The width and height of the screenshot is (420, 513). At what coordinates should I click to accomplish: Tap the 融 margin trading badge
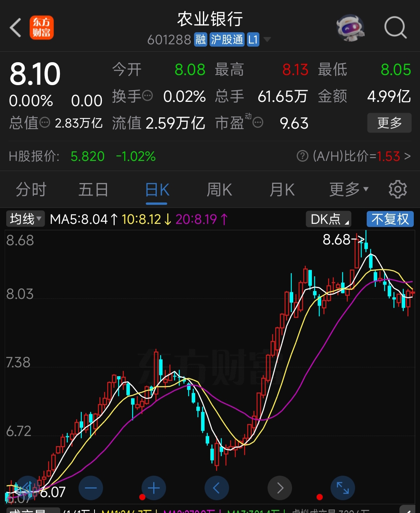(x=201, y=39)
